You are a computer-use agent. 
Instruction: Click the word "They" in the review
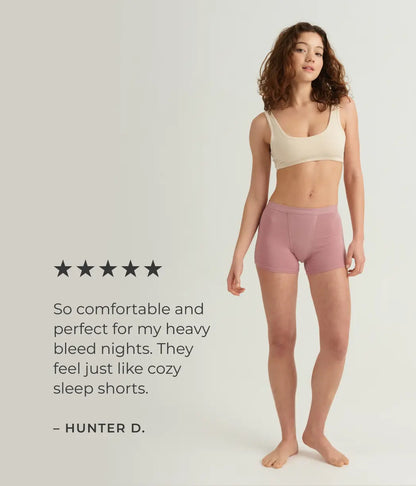pos(175,349)
